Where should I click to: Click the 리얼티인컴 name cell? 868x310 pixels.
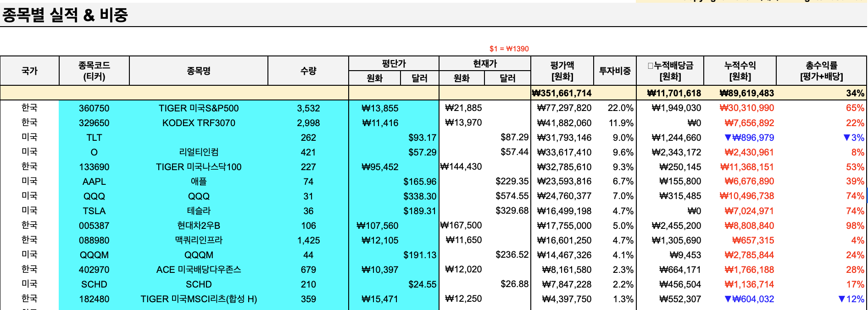pos(198,152)
